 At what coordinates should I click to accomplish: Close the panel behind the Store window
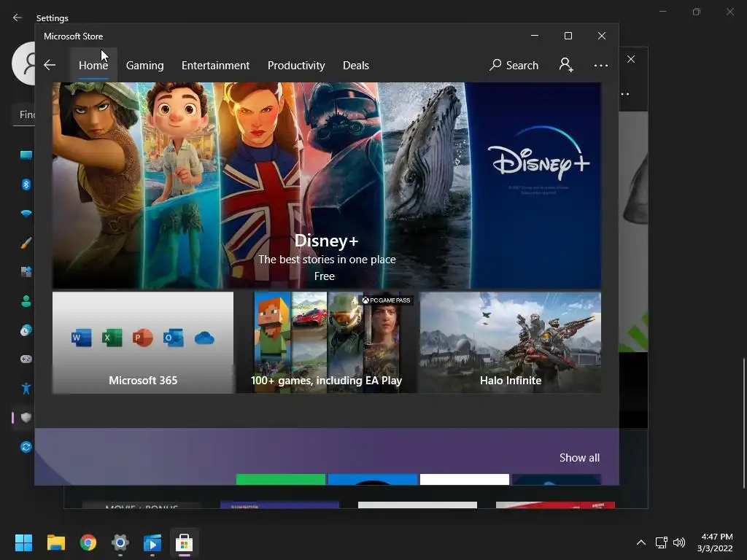pyautogui.click(x=631, y=59)
